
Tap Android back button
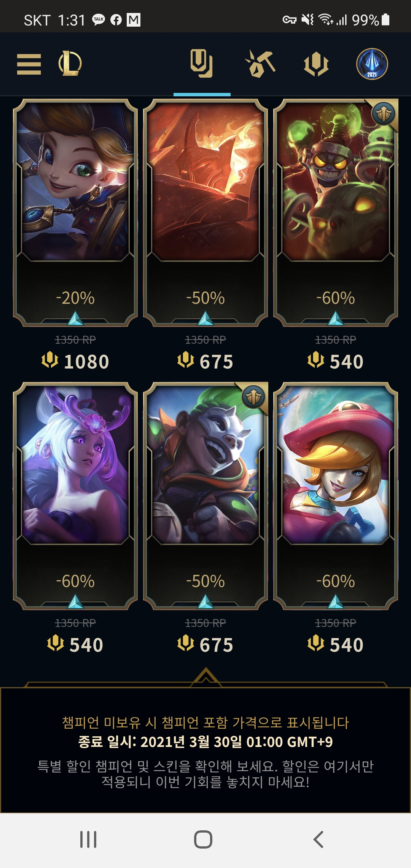coord(319,839)
